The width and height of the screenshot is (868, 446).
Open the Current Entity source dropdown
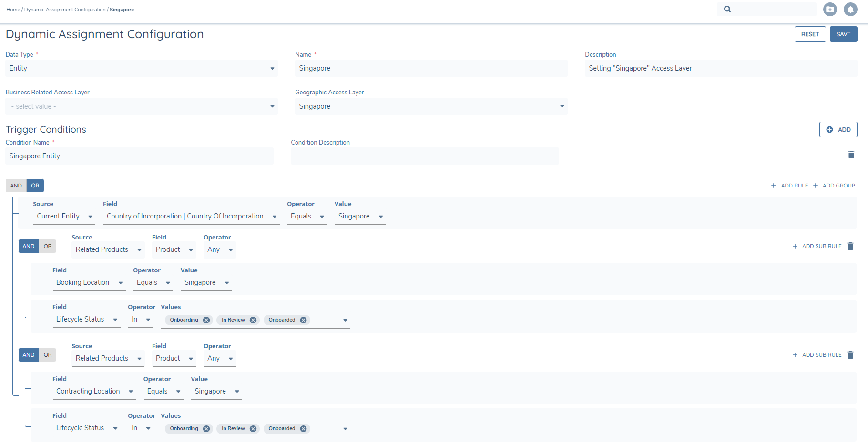[x=64, y=217]
